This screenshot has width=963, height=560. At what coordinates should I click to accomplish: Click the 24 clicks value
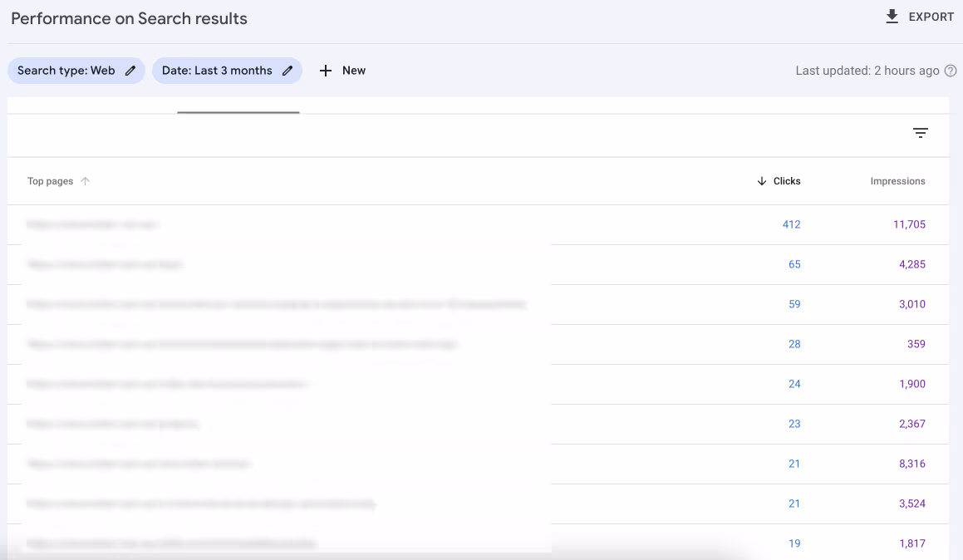[x=794, y=385]
